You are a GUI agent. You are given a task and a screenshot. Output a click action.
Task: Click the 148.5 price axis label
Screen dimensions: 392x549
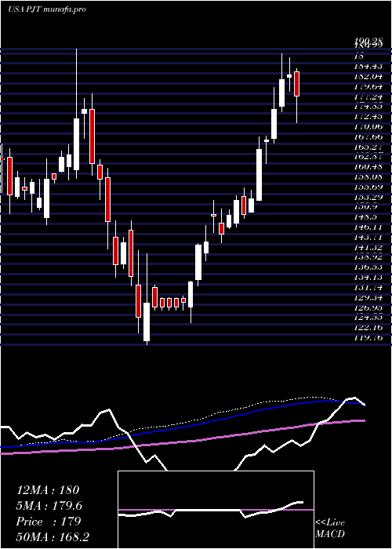(366, 217)
